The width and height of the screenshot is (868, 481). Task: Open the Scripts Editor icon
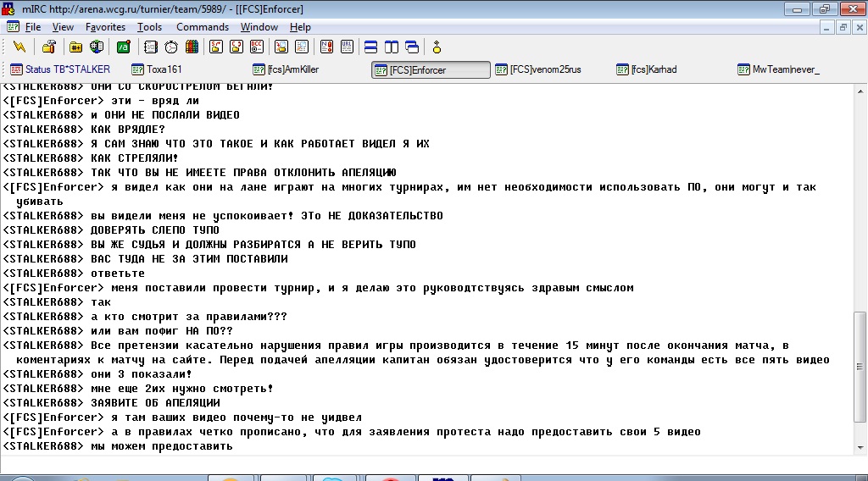(123, 47)
